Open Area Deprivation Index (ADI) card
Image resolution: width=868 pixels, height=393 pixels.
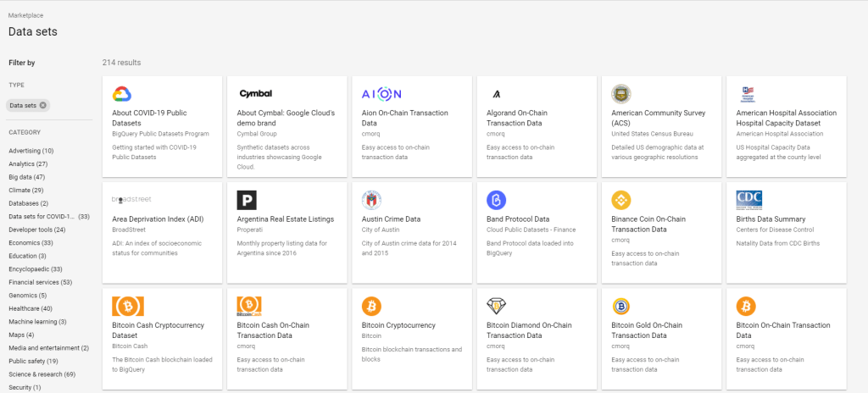click(x=162, y=232)
